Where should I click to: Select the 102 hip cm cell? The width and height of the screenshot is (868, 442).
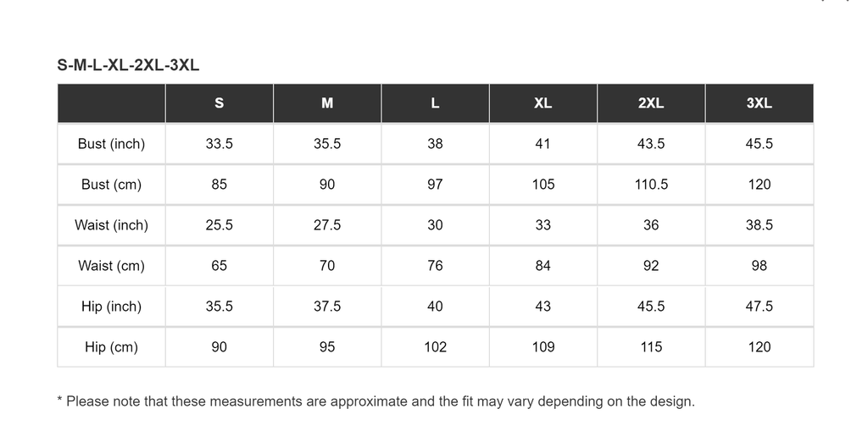[x=435, y=347]
